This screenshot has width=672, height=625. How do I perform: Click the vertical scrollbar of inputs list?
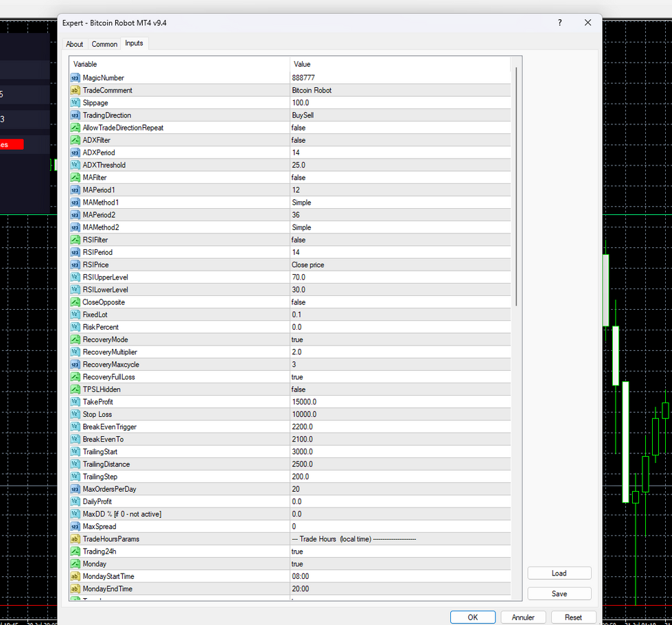[x=516, y=187]
